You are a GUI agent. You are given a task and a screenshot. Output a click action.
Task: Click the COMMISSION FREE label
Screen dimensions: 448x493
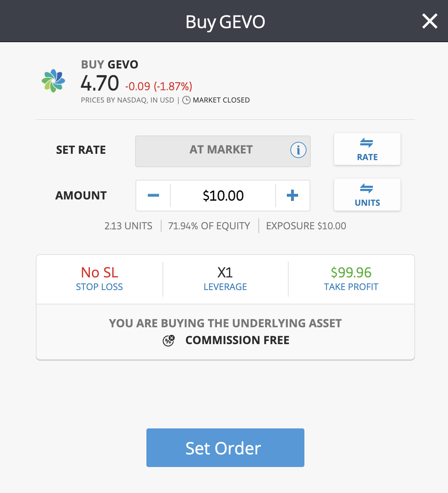[x=237, y=340]
